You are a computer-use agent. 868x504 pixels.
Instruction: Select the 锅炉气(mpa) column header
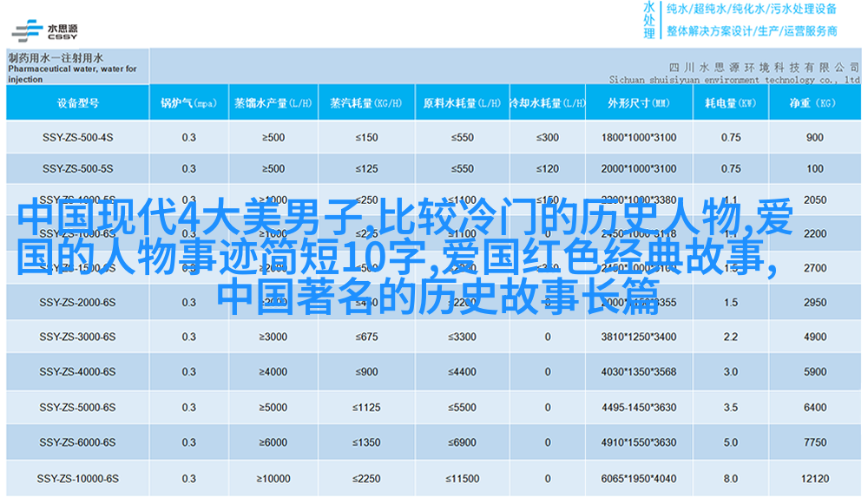click(188, 103)
